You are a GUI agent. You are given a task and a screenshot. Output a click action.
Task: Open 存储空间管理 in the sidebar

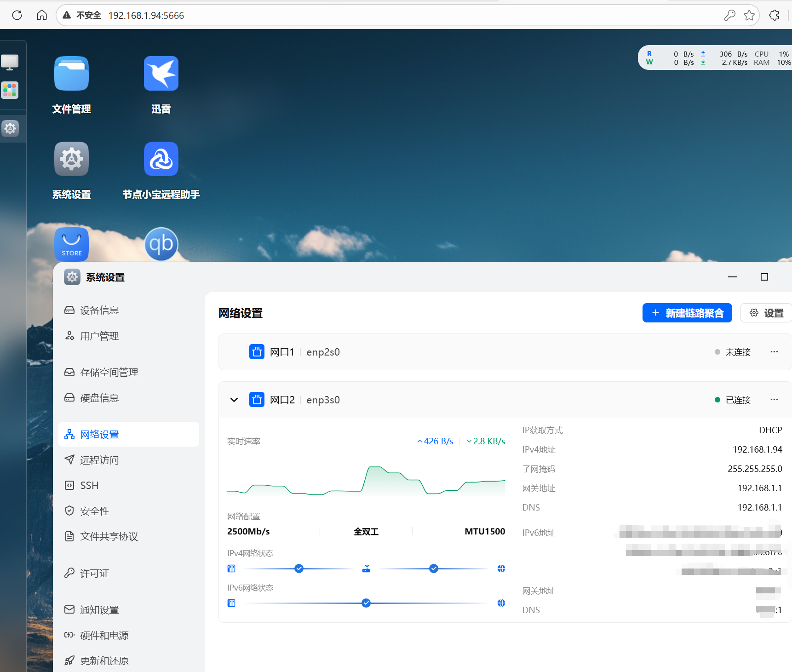pyautogui.click(x=109, y=372)
